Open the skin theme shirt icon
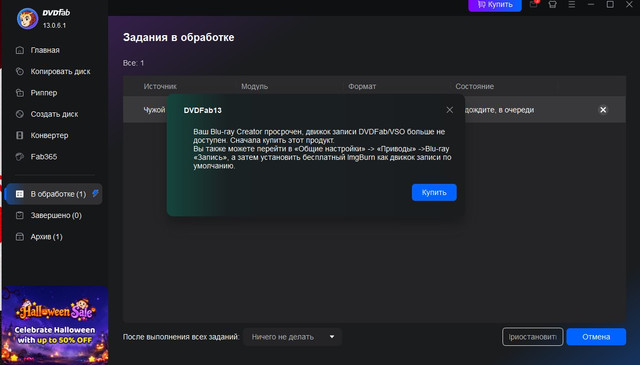Image resolution: width=640 pixels, height=365 pixels. (553, 4)
